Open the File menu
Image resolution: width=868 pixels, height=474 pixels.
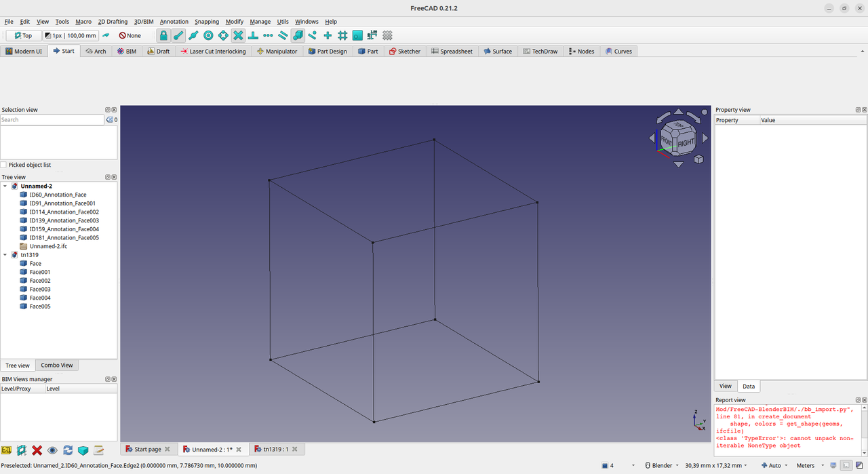coord(9,22)
